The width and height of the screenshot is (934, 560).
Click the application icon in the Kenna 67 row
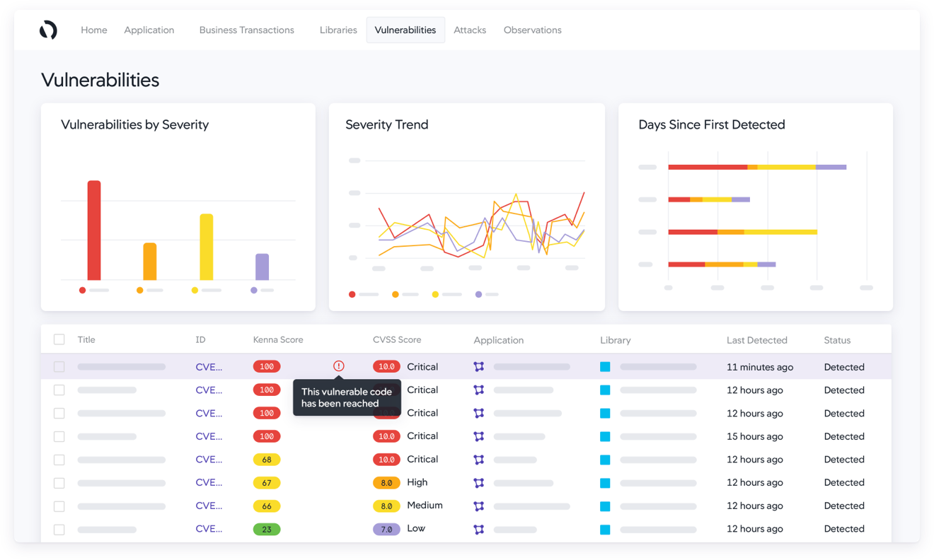(479, 483)
